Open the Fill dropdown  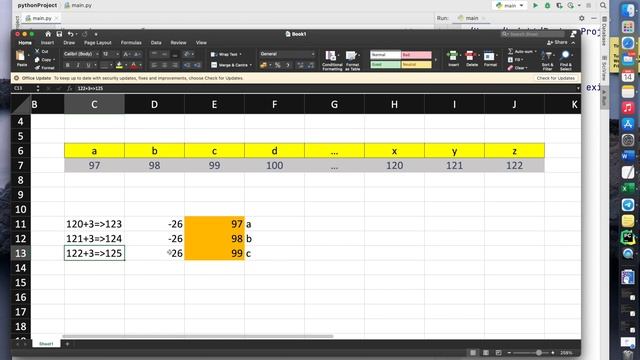522,60
